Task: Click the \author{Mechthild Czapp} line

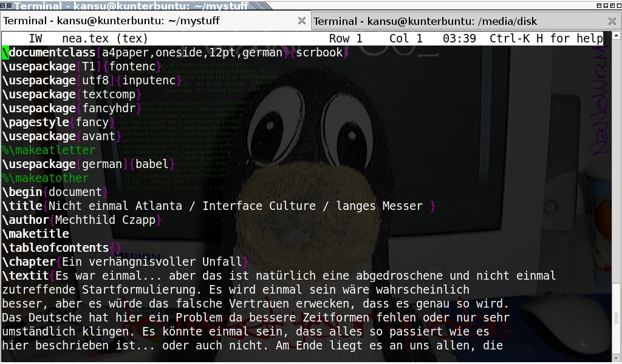Action: pos(82,220)
